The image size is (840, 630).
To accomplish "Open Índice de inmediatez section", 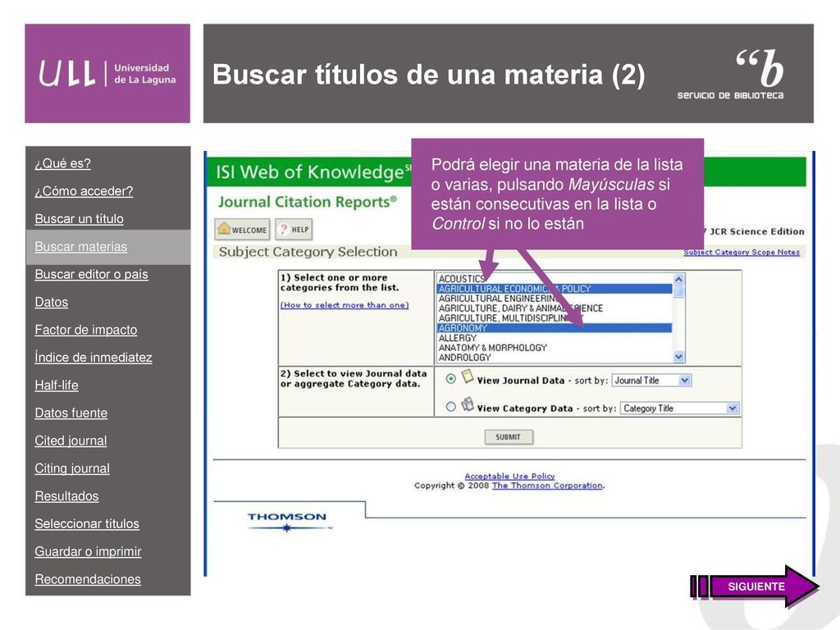I will click(x=94, y=358).
